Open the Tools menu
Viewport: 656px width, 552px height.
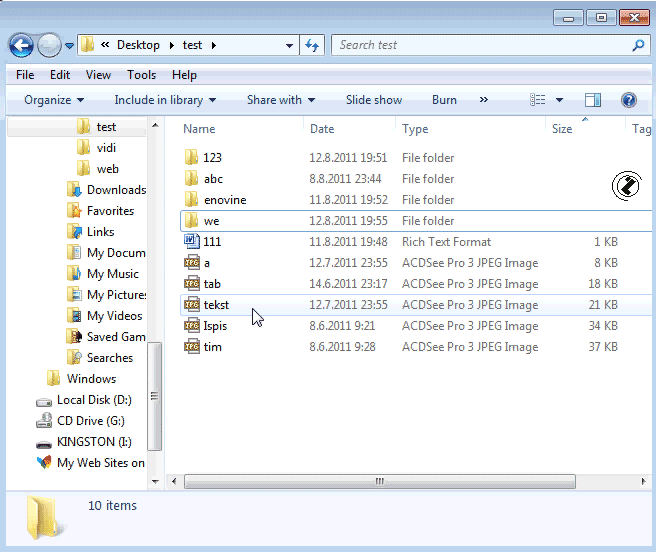141,75
